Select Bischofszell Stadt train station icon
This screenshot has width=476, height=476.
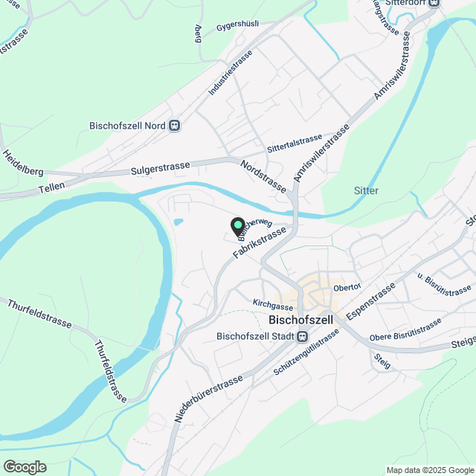point(303,336)
